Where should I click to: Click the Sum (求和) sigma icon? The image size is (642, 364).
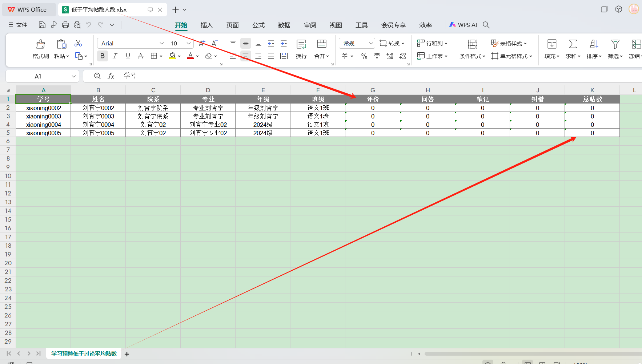573,44
